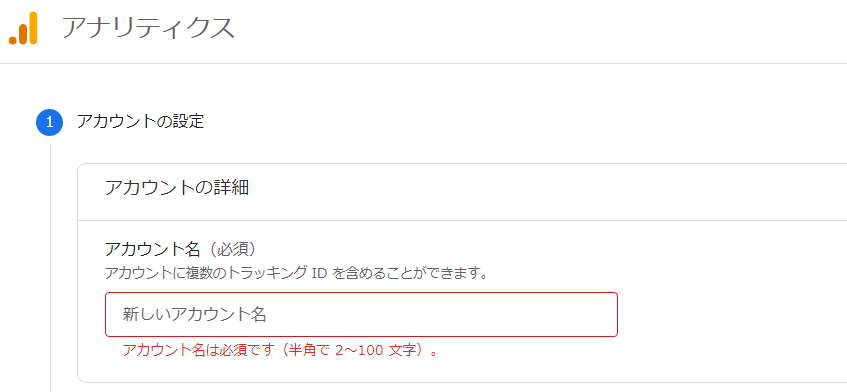847x392 pixels.
Task: Select the blue step 1 circle
Action: (50, 122)
